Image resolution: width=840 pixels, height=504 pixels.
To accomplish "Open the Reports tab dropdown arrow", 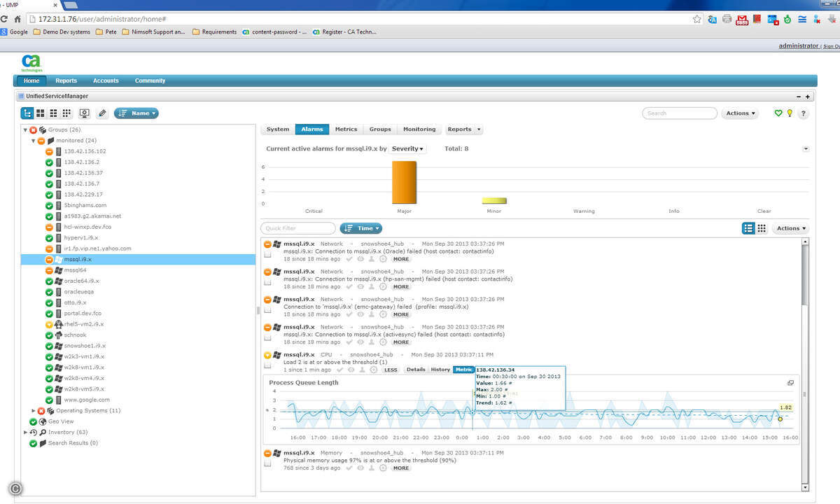I will [479, 129].
